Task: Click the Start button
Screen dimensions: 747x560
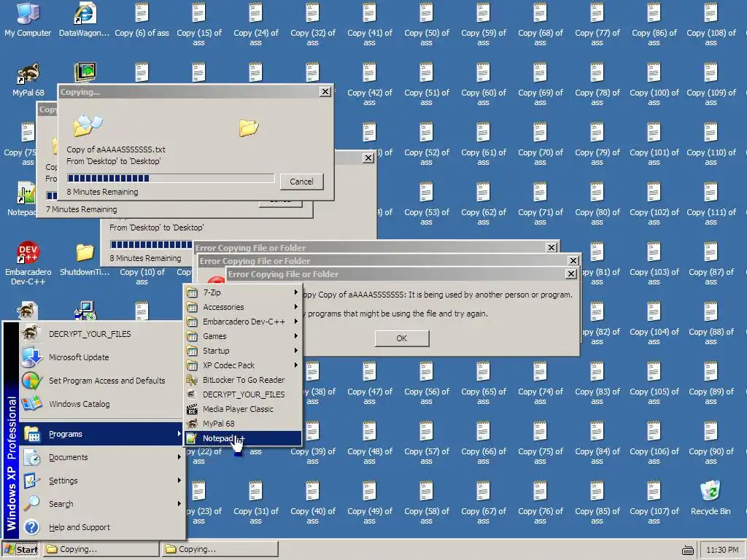Action: click(21, 550)
